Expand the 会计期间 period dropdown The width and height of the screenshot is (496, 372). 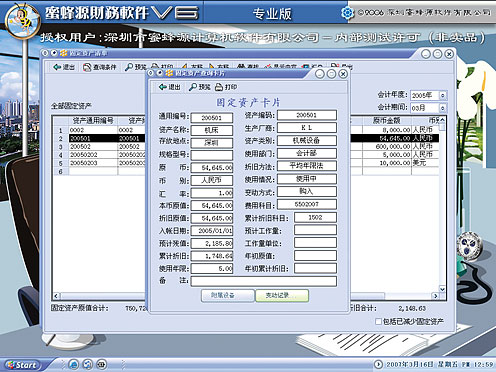442,108
